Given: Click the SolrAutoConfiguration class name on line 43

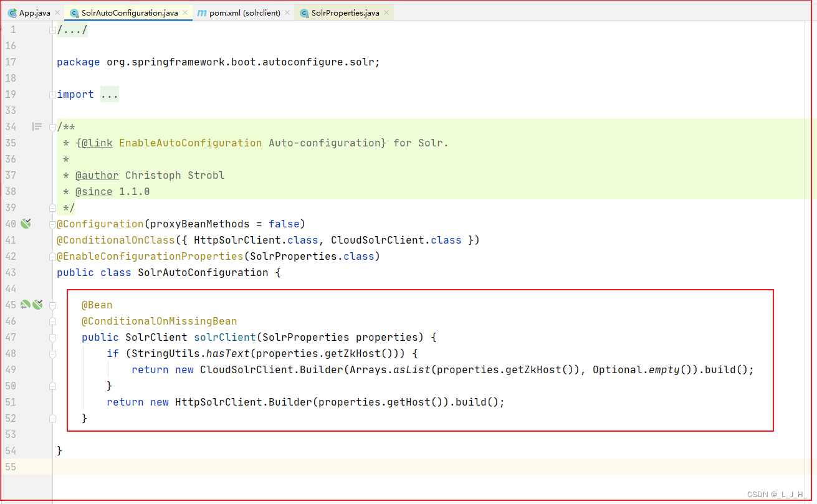Looking at the screenshot, I should point(203,272).
